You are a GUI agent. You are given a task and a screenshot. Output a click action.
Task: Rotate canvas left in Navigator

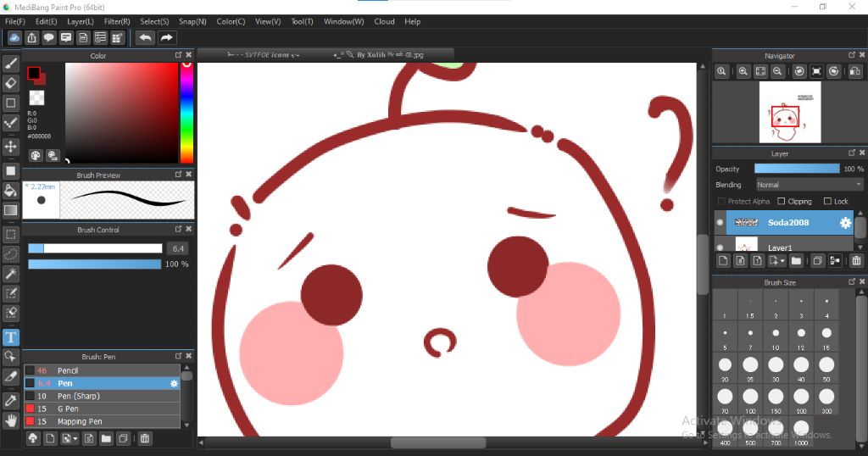point(799,71)
